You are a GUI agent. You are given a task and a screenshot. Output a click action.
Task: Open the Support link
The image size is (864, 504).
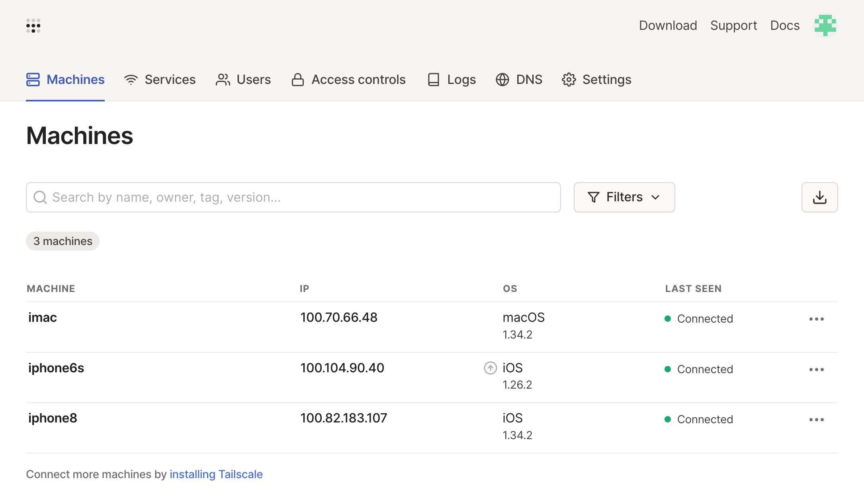(733, 25)
